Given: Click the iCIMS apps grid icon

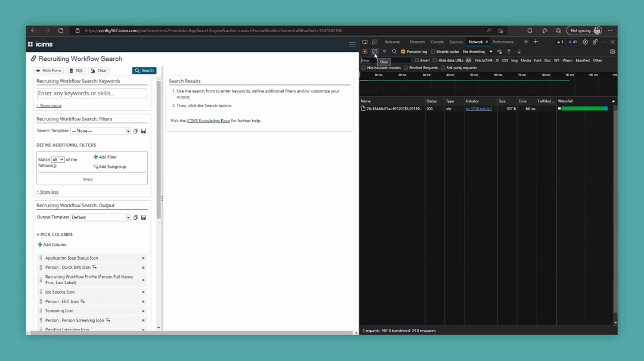Looking at the screenshot, I should coord(30,44).
